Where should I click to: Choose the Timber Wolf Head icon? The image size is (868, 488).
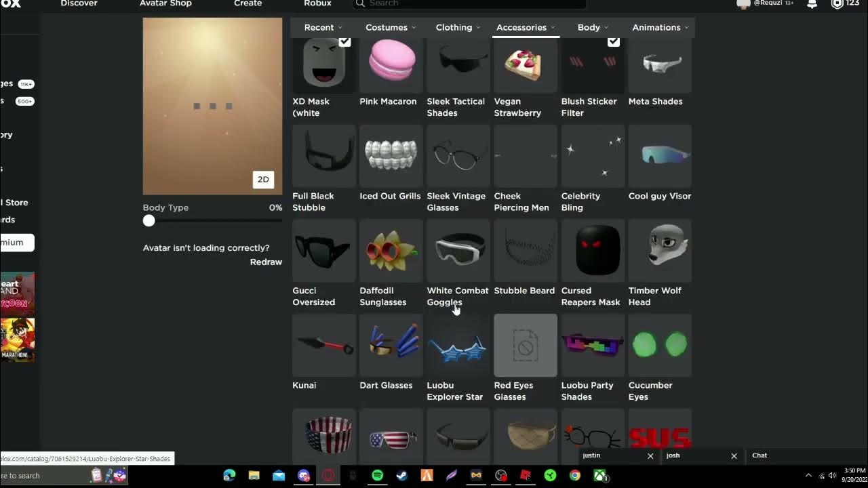coord(660,250)
